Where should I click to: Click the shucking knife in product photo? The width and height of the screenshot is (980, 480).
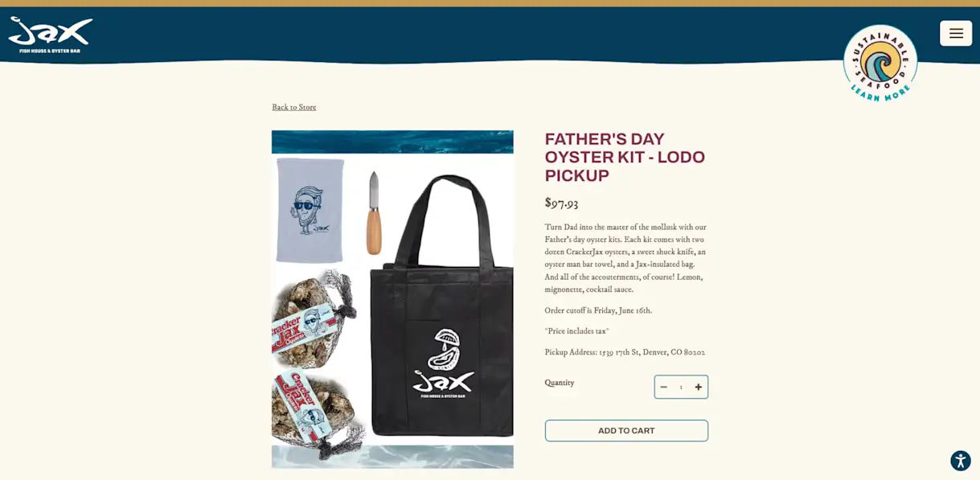pos(374,212)
